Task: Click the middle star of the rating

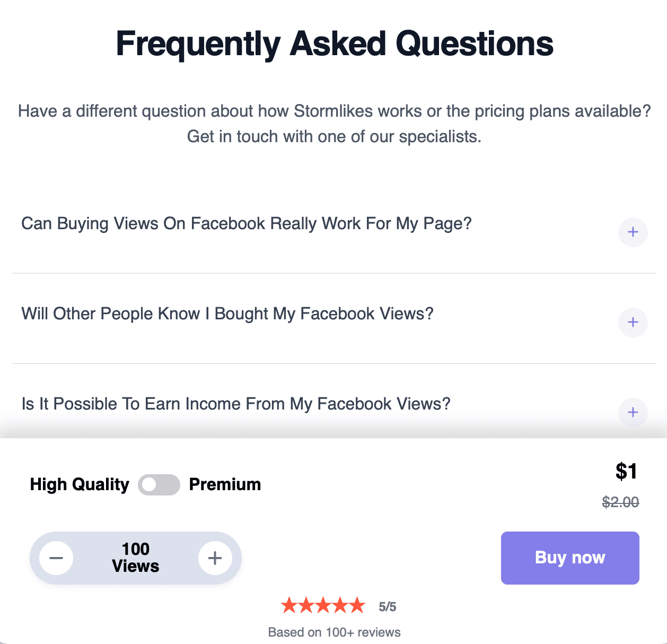Action: pos(323,605)
